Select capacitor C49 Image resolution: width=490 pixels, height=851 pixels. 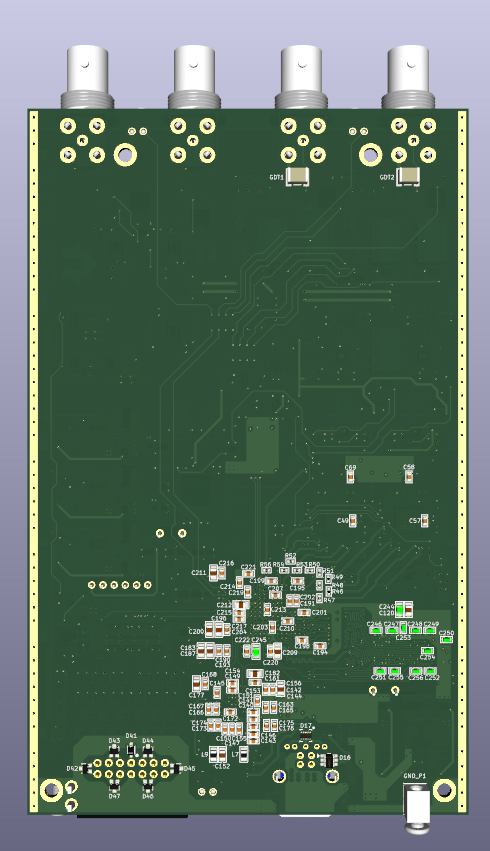[353, 521]
